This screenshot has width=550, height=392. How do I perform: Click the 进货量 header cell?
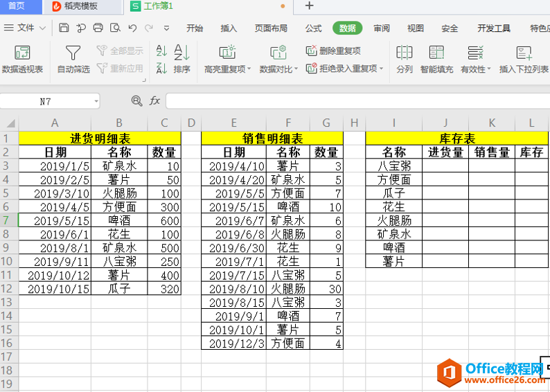point(445,152)
